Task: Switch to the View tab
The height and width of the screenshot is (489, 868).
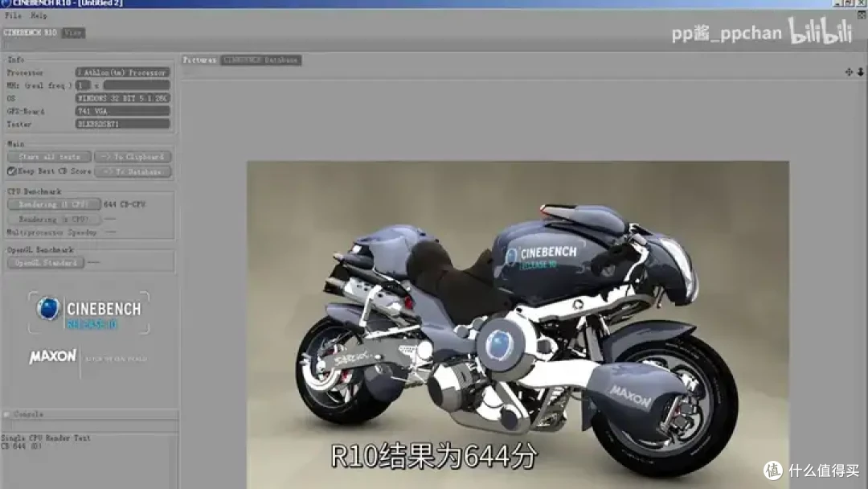Action: [73, 33]
